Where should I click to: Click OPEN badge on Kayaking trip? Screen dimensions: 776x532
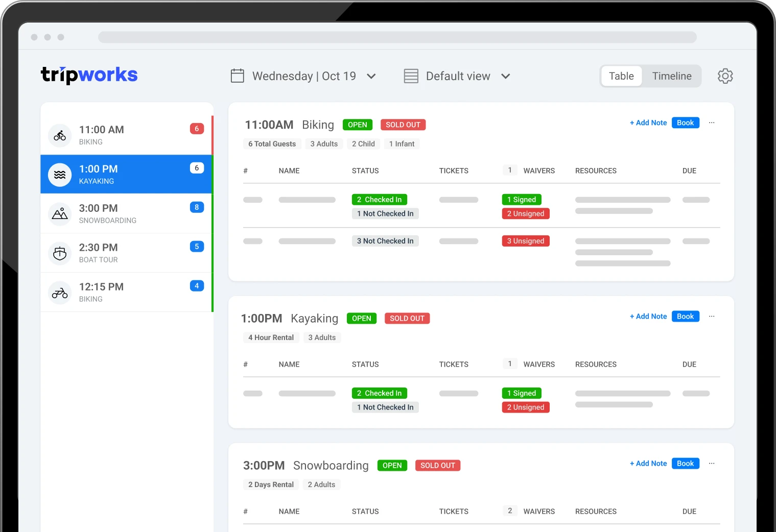tap(362, 318)
